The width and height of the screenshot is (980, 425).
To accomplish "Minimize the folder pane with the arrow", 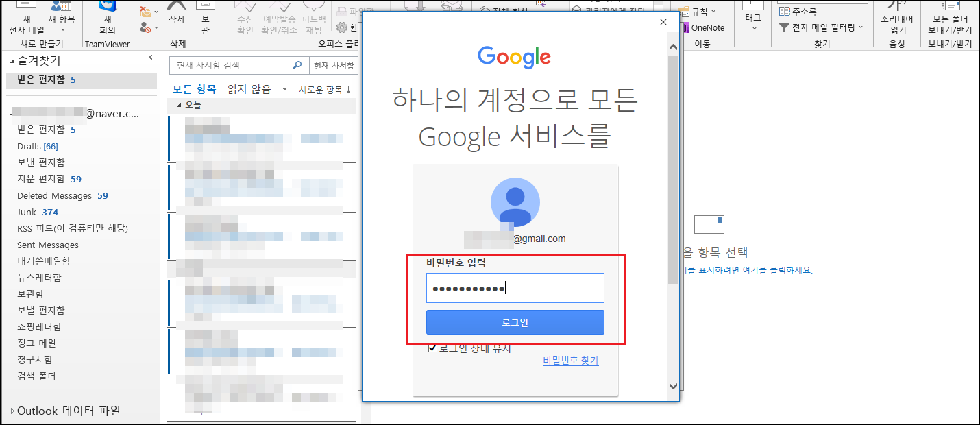I will pos(151,58).
